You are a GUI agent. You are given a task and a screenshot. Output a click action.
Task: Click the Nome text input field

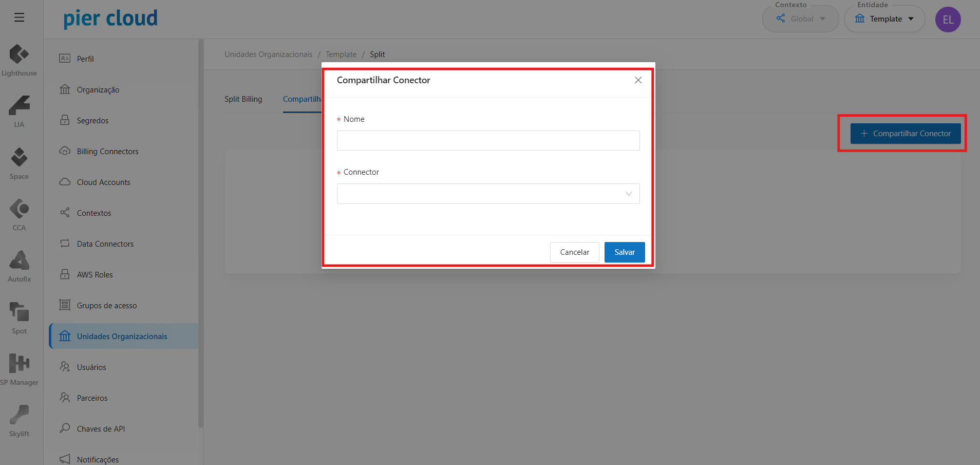coord(488,140)
